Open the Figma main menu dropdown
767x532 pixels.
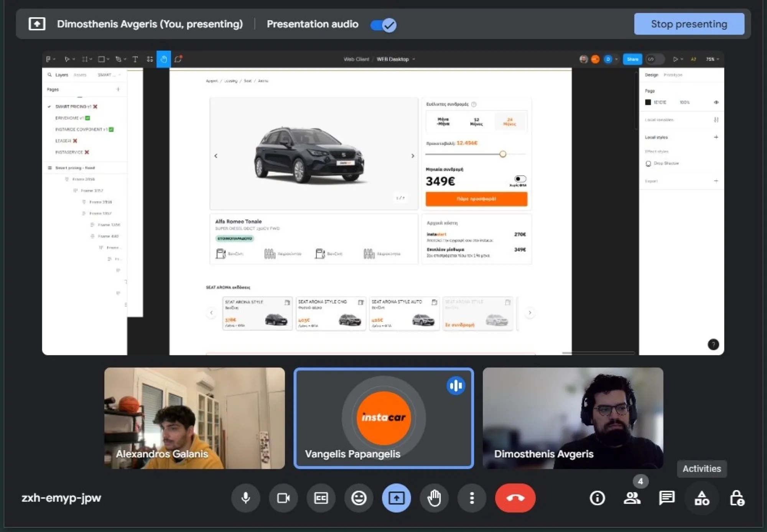(x=51, y=59)
